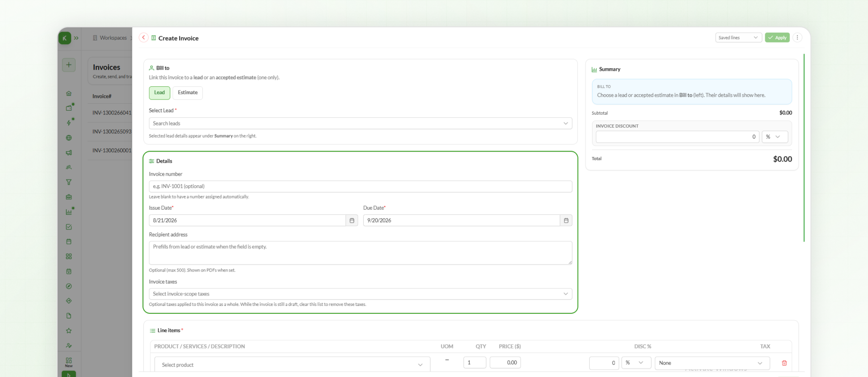Go back from Create Invoice
The image size is (868, 377).
pyautogui.click(x=143, y=38)
